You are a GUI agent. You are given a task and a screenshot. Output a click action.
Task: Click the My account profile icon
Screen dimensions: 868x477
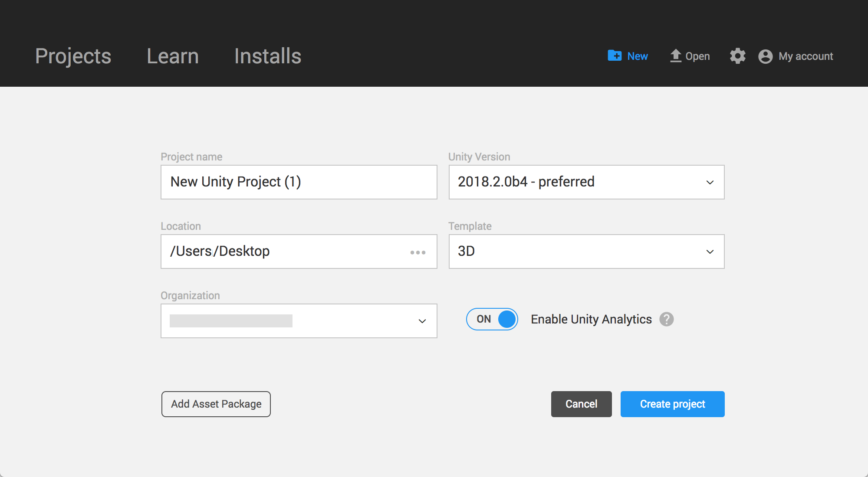click(x=765, y=56)
